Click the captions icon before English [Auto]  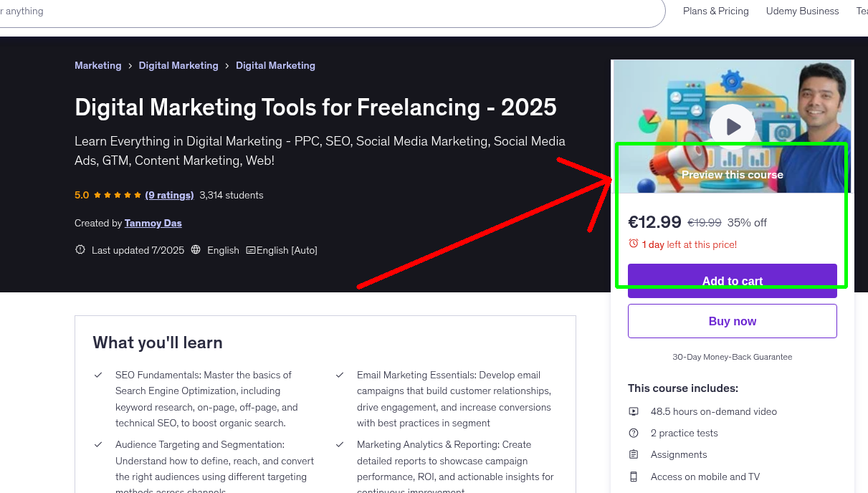[x=251, y=249]
